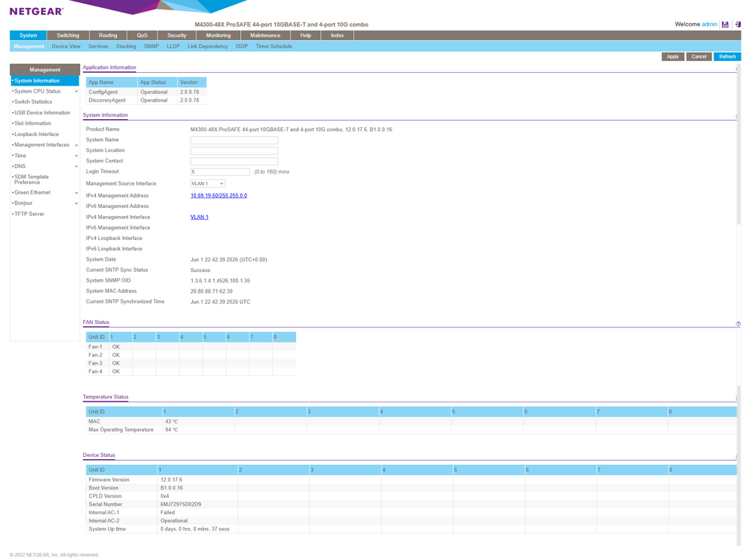Viewport: 751px width, 560px height.
Task: Click the save configuration floppy icon
Action: pos(725,25)
